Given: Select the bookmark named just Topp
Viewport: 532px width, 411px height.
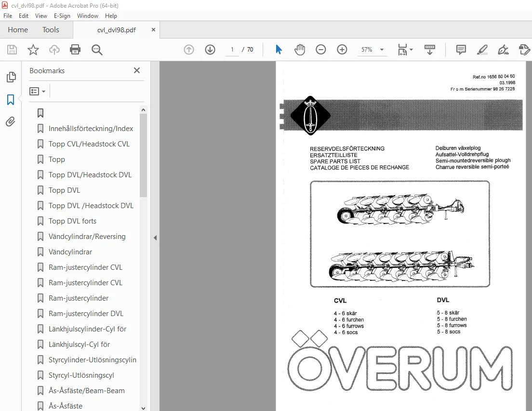Looking at the screenshot, I should coord(57,159).
